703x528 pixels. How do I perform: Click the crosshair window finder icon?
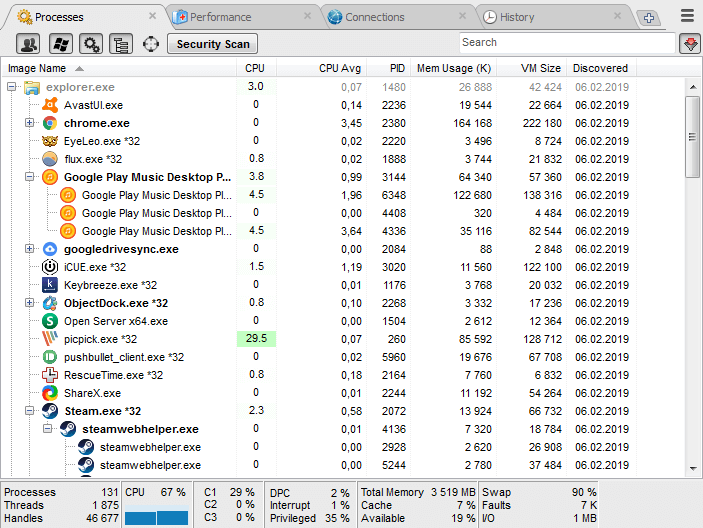click(x=151, y=44)
